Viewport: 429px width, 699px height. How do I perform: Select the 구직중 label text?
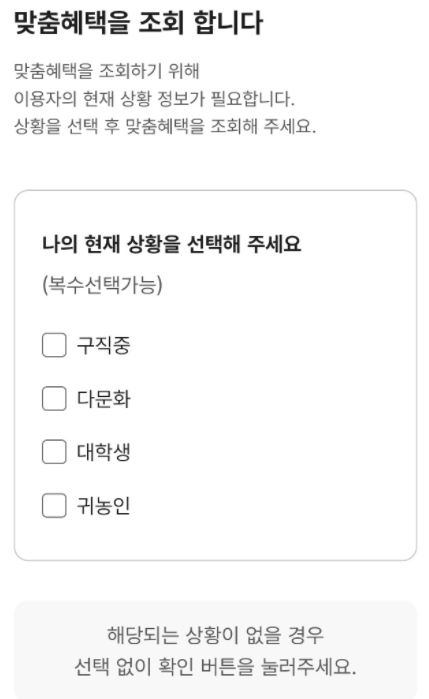(x=103, y=345)
